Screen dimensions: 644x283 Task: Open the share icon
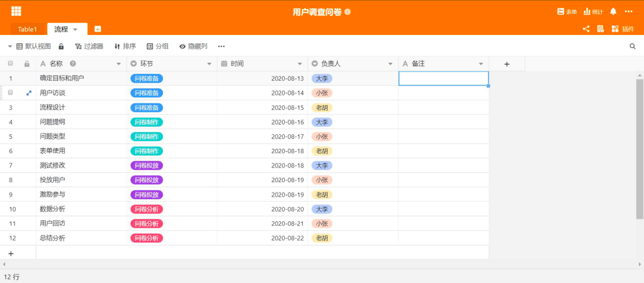click(586, 29)
